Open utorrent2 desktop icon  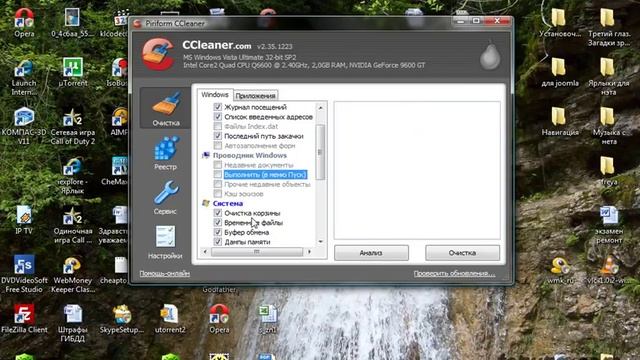coord(170,318)
